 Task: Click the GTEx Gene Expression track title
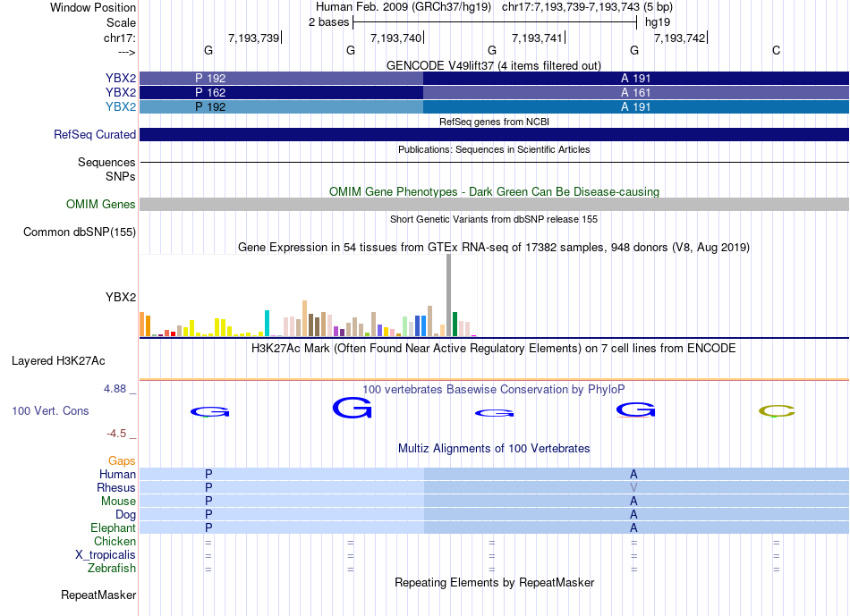coord(493,247)
